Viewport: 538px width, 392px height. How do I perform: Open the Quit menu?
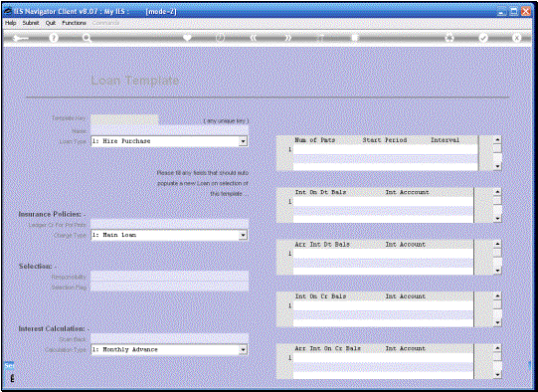tap(51, 23)
